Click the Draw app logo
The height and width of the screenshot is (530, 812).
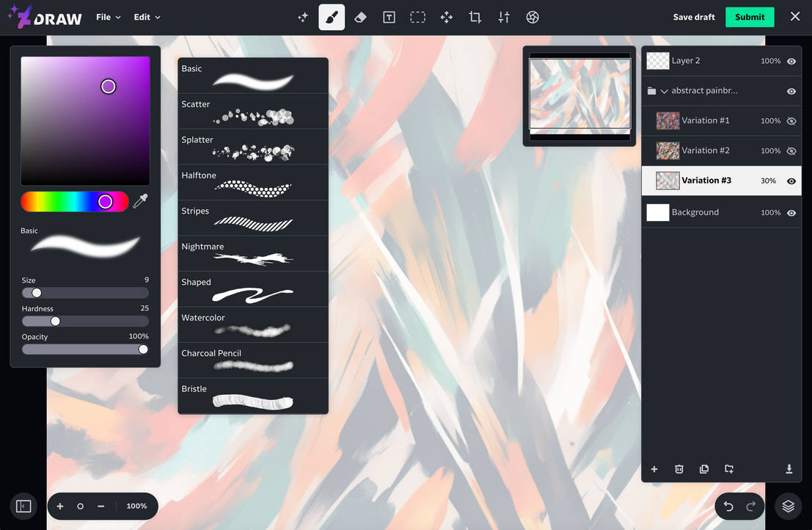45,17
